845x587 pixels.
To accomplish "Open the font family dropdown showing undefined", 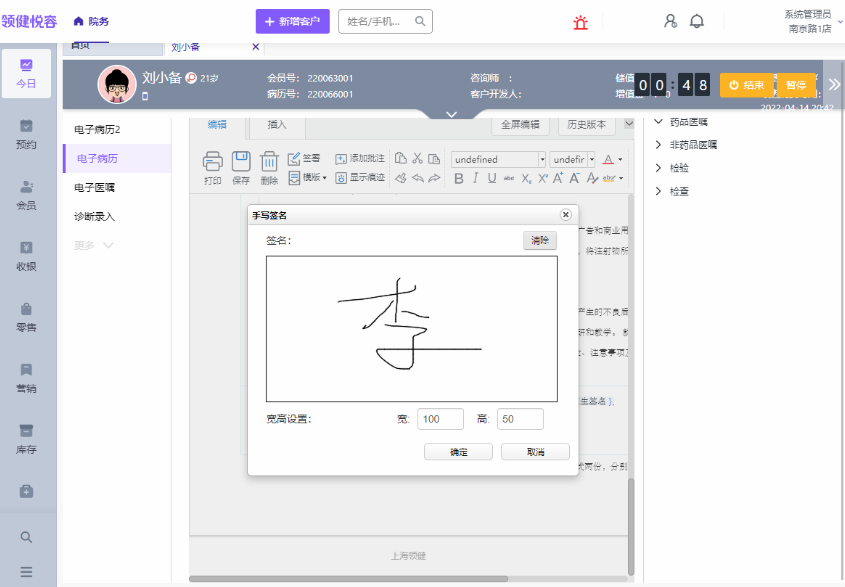I will pos(498,160).
